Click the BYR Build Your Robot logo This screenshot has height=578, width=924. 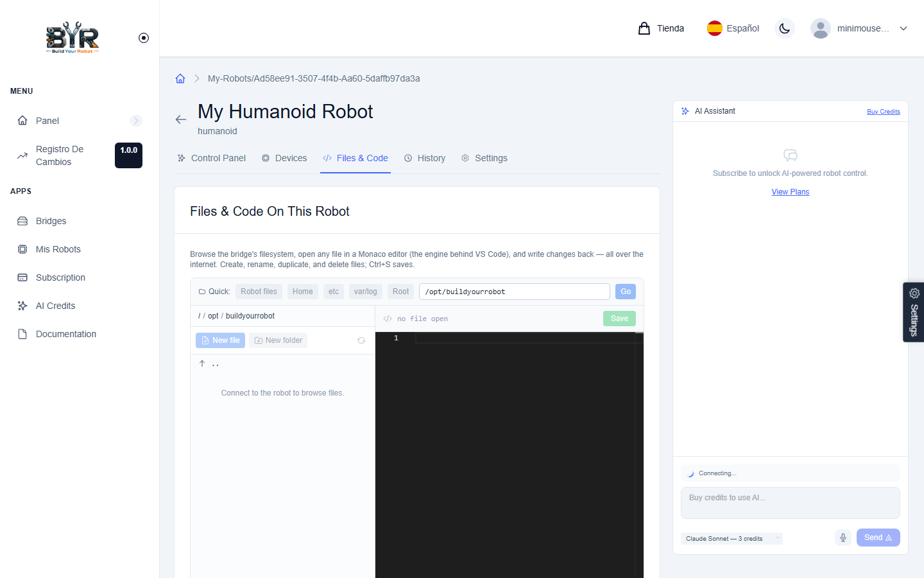click(x=73, y=37)
